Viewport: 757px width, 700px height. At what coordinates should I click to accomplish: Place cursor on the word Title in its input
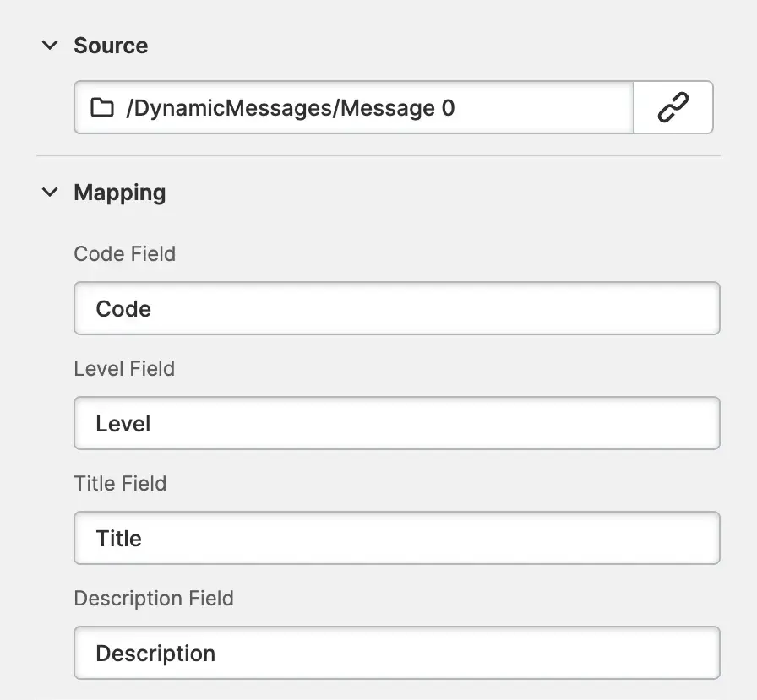coord(119,539)
